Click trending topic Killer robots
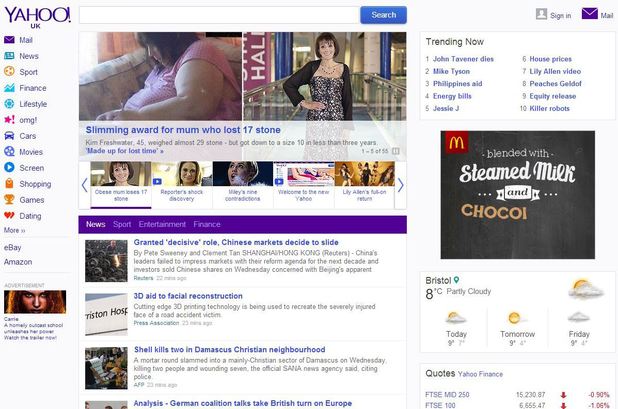 click(549, 108)
